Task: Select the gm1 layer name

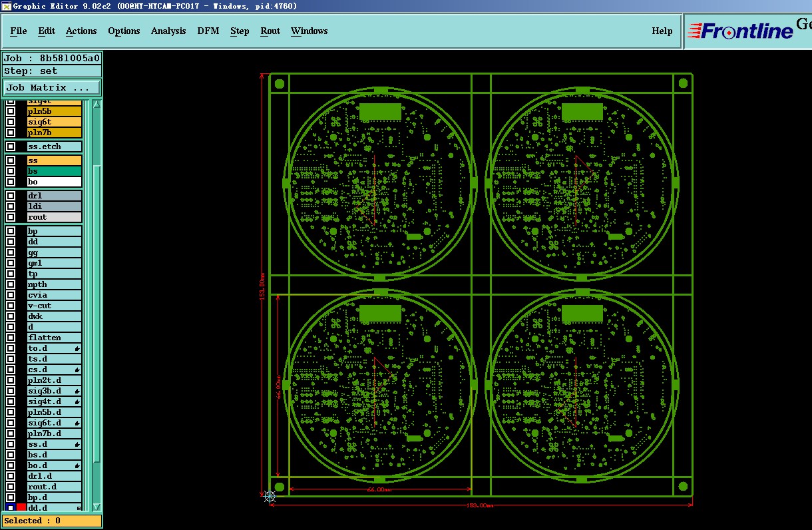Action: coord(55,263)
